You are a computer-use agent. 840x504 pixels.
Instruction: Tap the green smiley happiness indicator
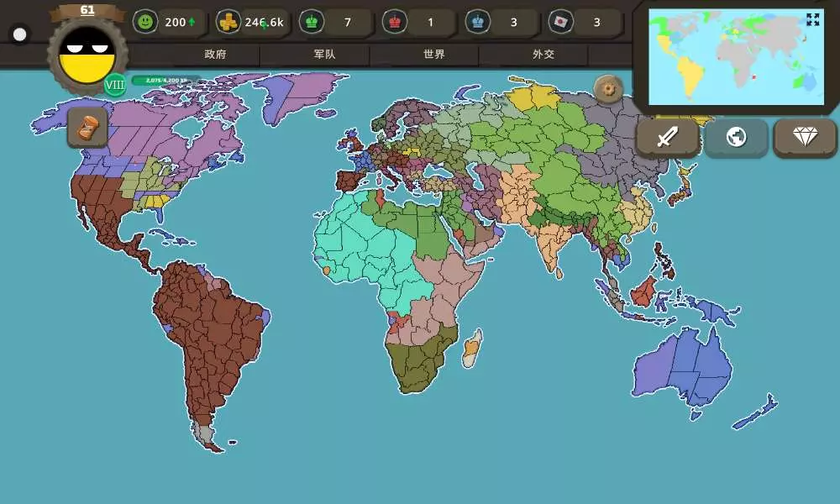pos(146,22)
